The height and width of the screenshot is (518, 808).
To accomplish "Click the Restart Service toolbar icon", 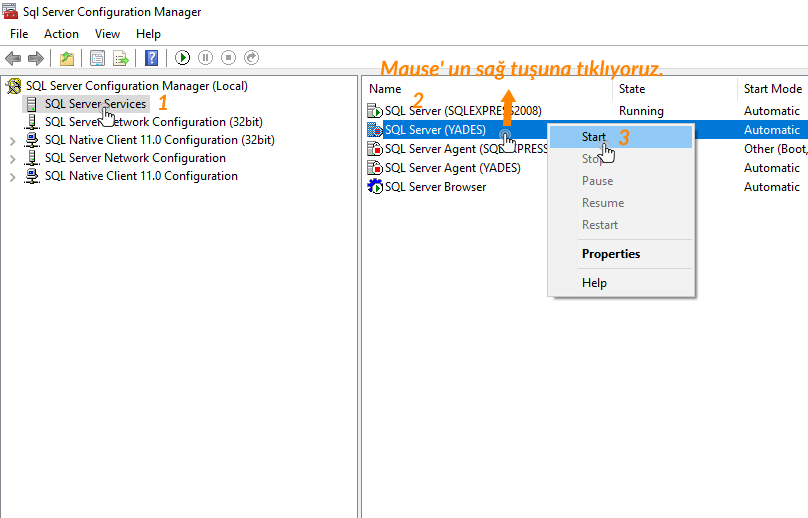I will pyautogui.click(x=251, y=59).
